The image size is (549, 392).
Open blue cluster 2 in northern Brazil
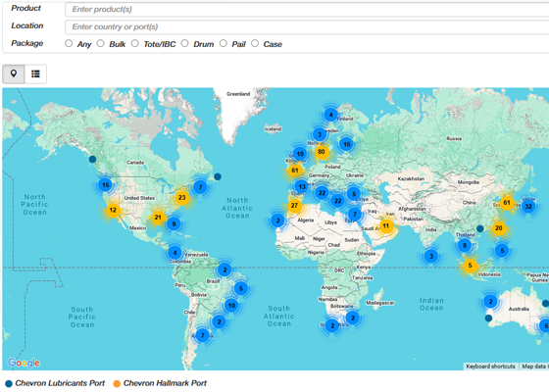click(225, 269)
